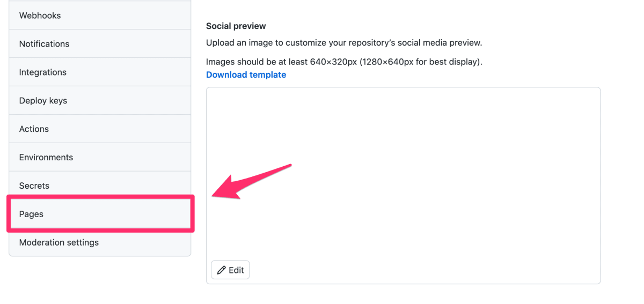Select Integrations from the settings menu
This screenshot has height=304, width=644.
(x=100, y=72)
